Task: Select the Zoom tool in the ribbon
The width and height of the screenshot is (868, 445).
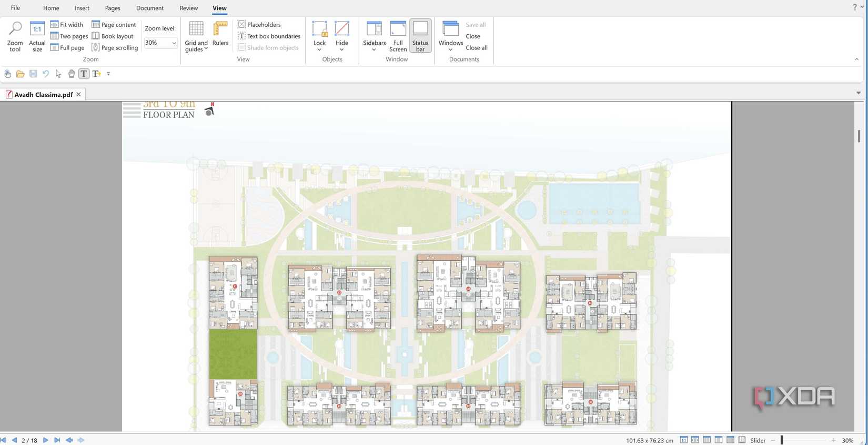Action: [15, 36]
